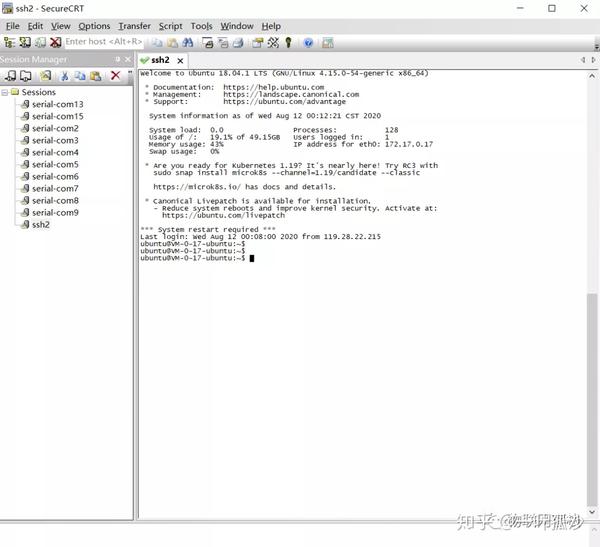600x547 pixels.
Task: Disconnect the current session via toolbar
Action: pos(55,42)
